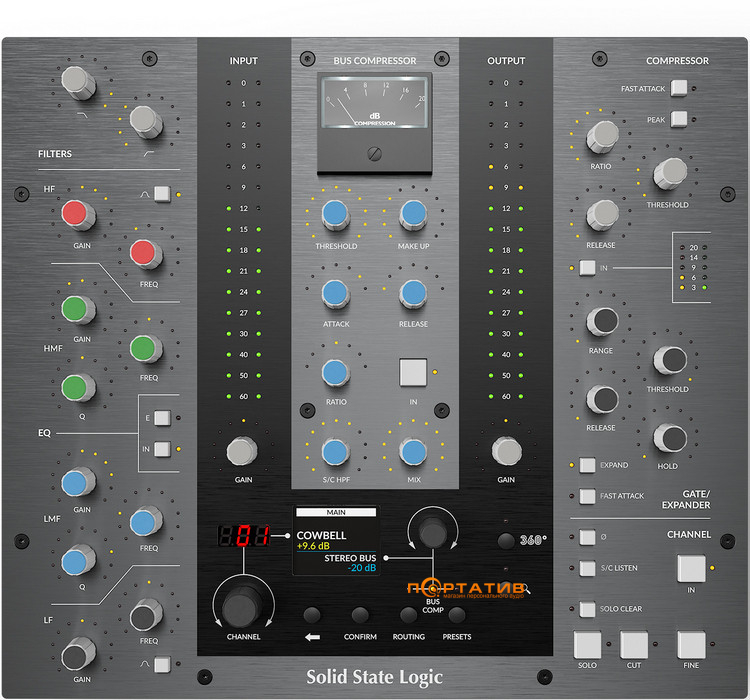Click the COWBELL channel name
The image size is (750, 700).
(x=321, y=535)
